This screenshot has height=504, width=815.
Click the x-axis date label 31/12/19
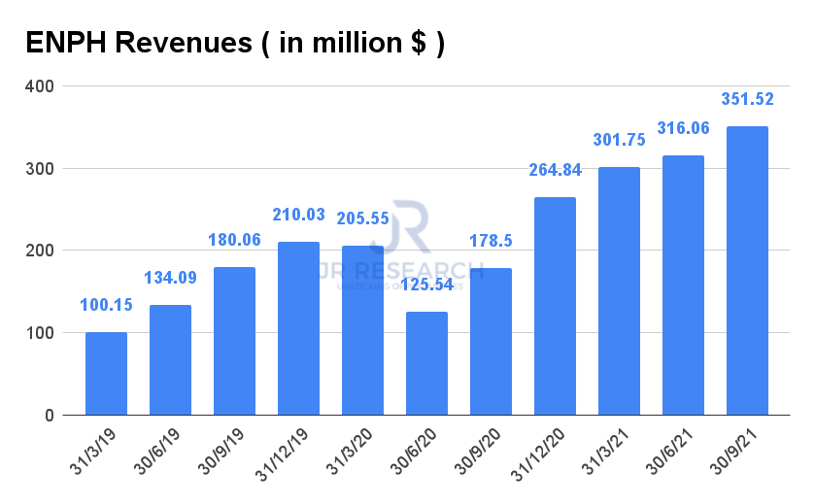(x=283, y=454)
